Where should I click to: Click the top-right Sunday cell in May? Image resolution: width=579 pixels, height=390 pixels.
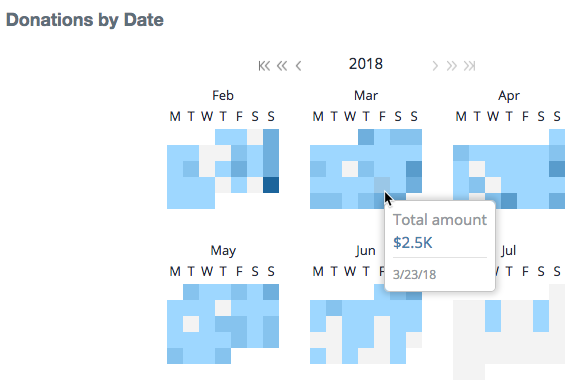271,292
